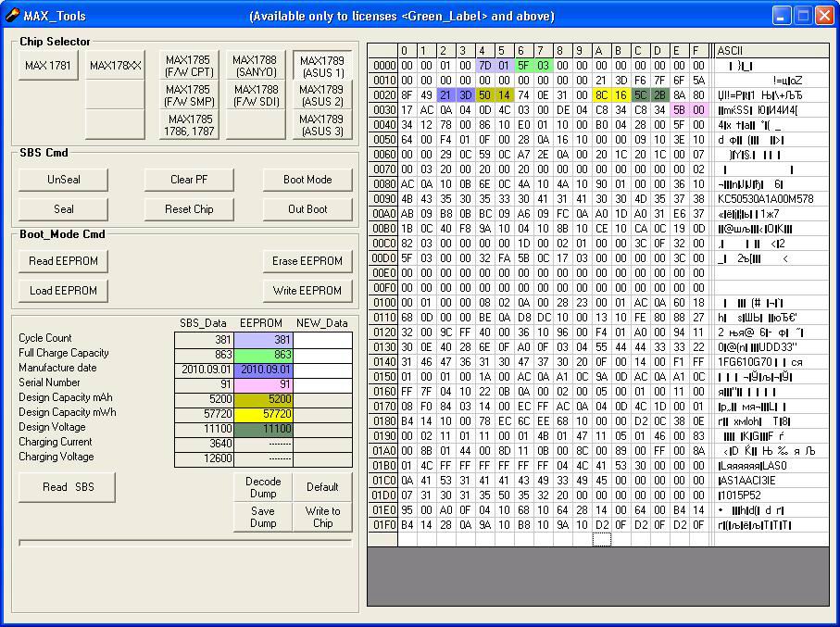Click Save Dump button

(263, 517)
